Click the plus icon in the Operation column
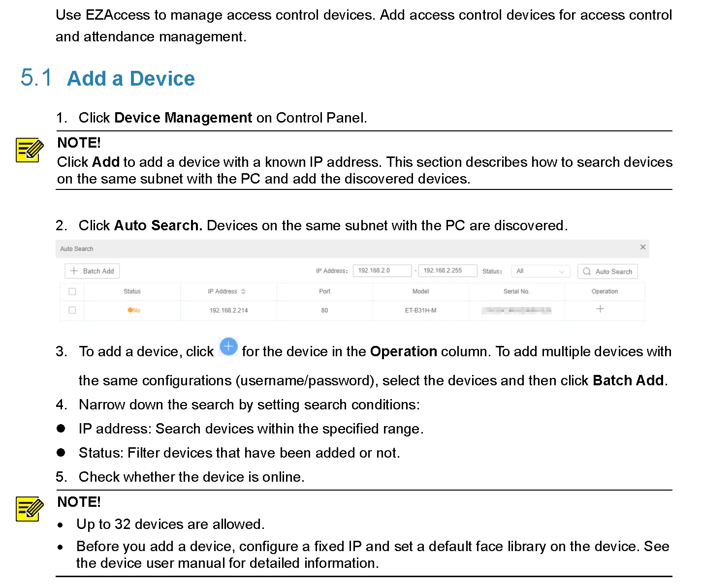The image size is (701, 588). [x=600, y=309]
